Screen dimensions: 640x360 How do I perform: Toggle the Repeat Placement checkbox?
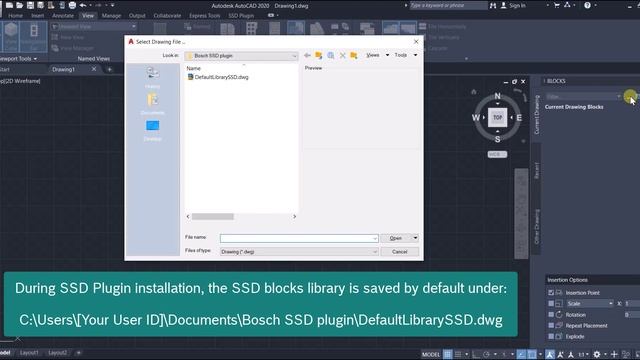pyautogui.click(x=551, y=326)
